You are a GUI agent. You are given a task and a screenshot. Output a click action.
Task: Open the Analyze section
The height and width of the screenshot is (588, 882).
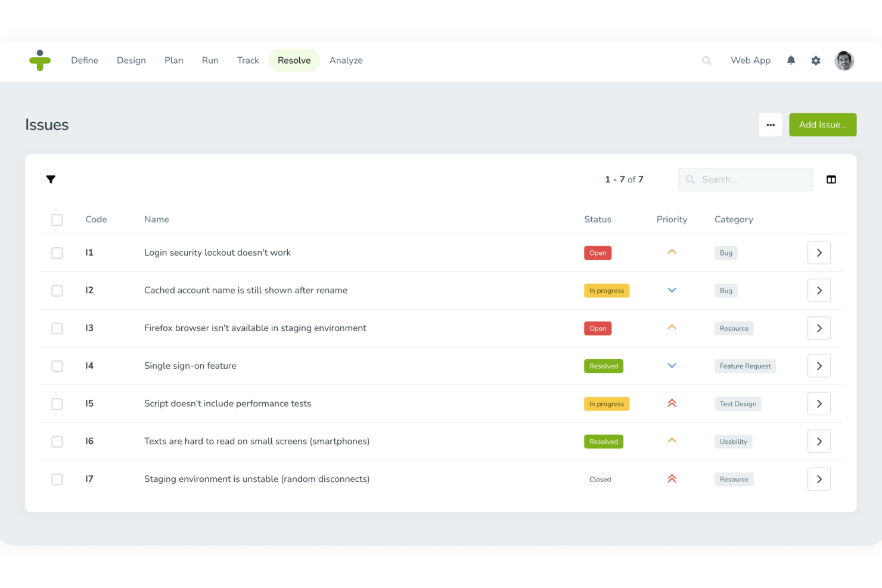tap(346, 60)
